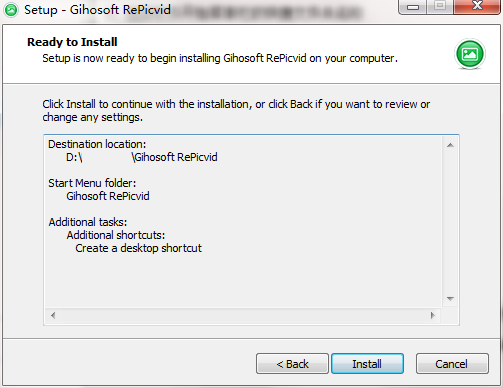Image resolution: width=503 pixels, height=388 pixels.
Task: Click the summary box scroll up arrow
Action: (x=450, y=145)
